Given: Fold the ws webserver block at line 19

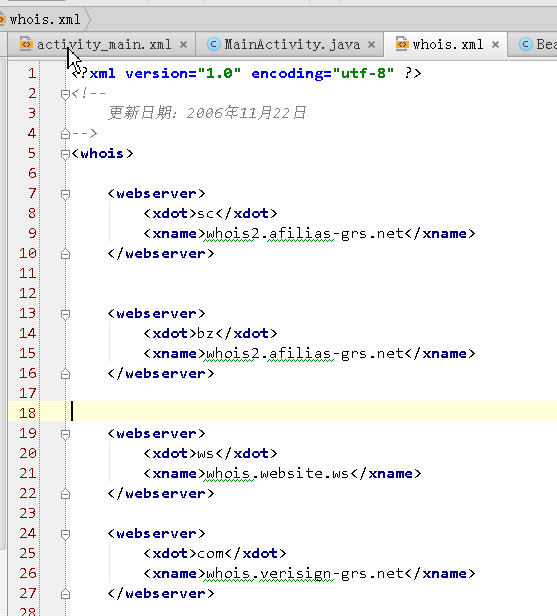Looking at the screenshot, I should [65, 434].
